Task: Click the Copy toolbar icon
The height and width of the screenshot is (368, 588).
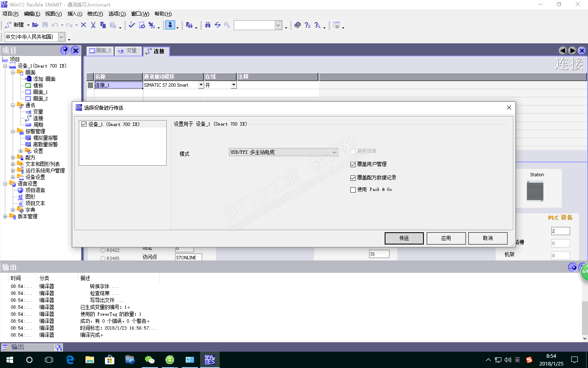Action: [x=103, y=25]
